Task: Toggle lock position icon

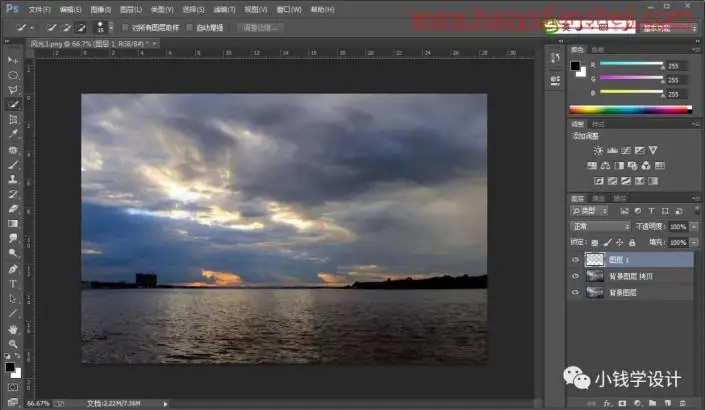Action: 620,243
